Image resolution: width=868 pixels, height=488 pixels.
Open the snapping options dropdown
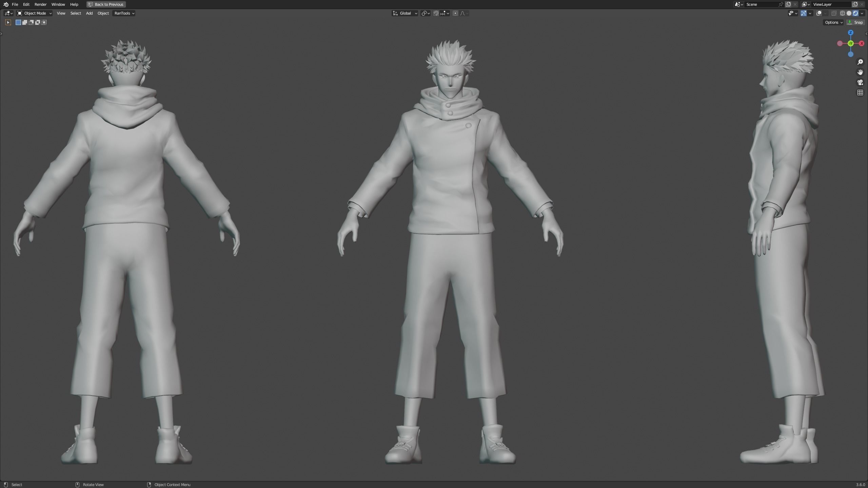445,13
